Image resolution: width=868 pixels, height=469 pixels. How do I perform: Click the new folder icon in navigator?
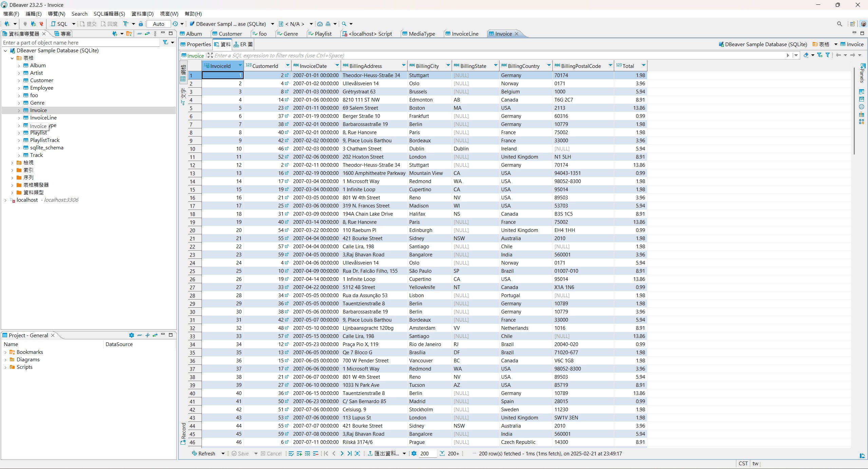point(129,34)
